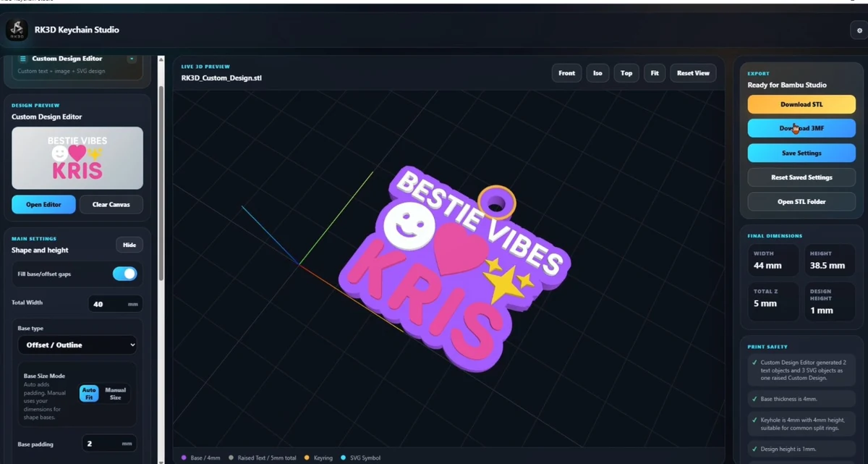
Task: Switch preview to Top view
Action: [626, 73]
